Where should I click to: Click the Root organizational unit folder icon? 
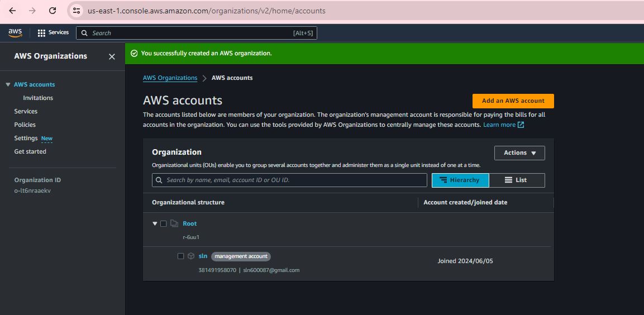(174, 223)
